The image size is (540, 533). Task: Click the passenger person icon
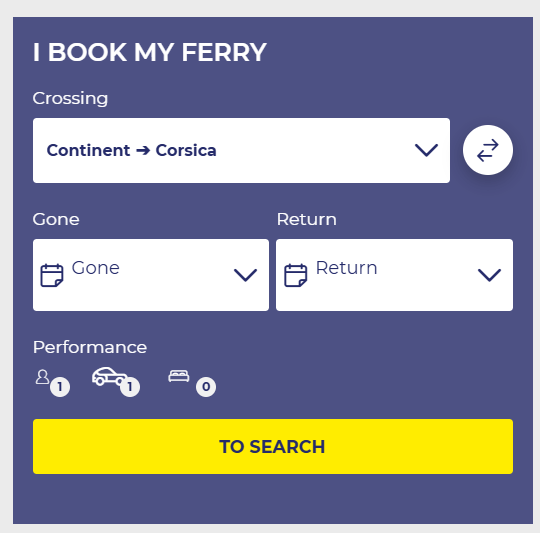[43, 377]
